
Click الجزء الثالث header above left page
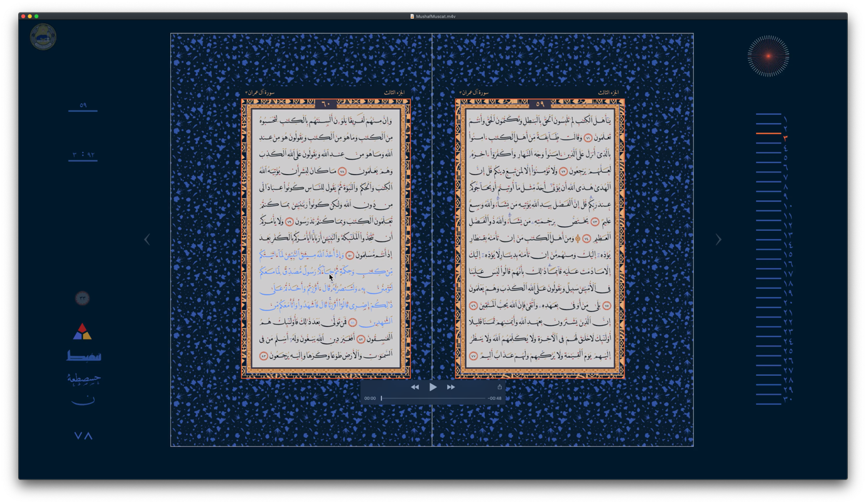tap(394, 93)
